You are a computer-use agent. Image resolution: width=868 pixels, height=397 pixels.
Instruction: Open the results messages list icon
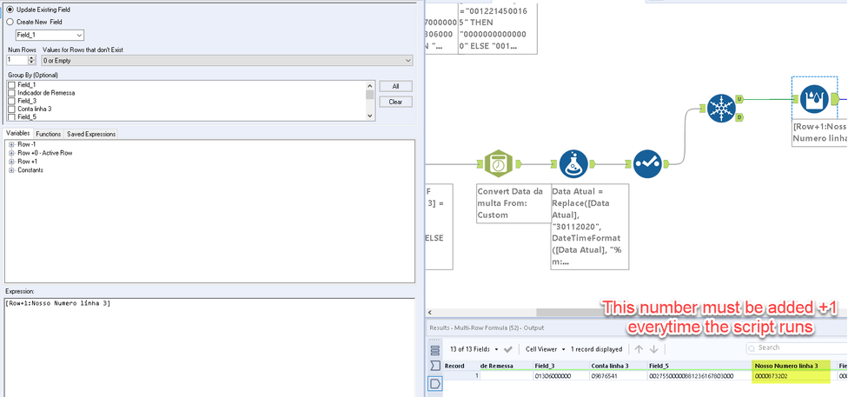(434, 350)
